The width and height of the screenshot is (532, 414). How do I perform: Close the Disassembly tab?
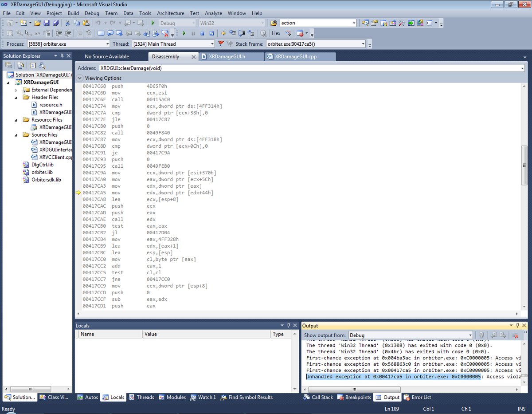pos(193,57)
